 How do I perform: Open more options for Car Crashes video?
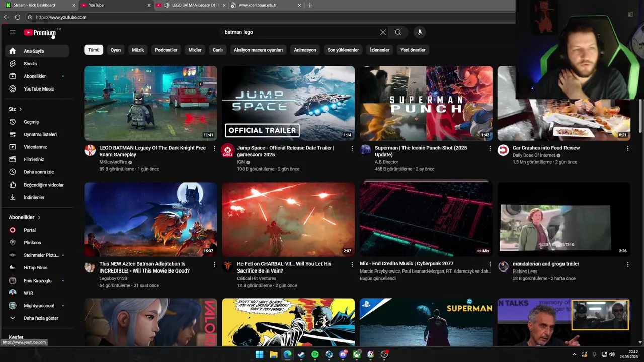pyautogui.click(x=627, y=148)
